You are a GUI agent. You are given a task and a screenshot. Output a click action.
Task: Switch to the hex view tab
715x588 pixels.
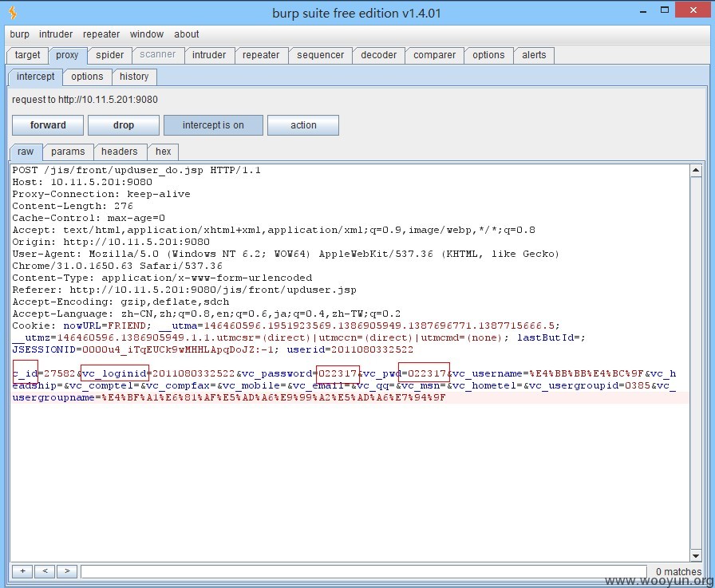click(x=164, y=152)
